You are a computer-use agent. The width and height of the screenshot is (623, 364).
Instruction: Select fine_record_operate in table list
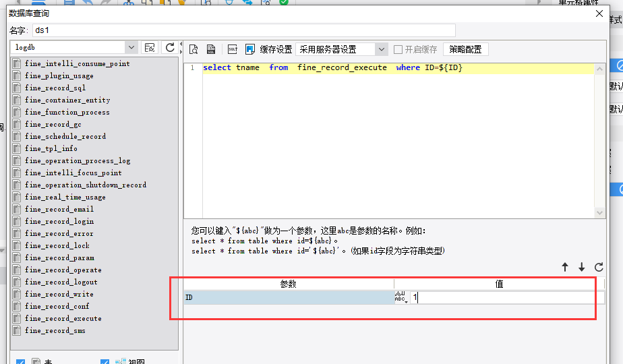[x=63, y=270]
